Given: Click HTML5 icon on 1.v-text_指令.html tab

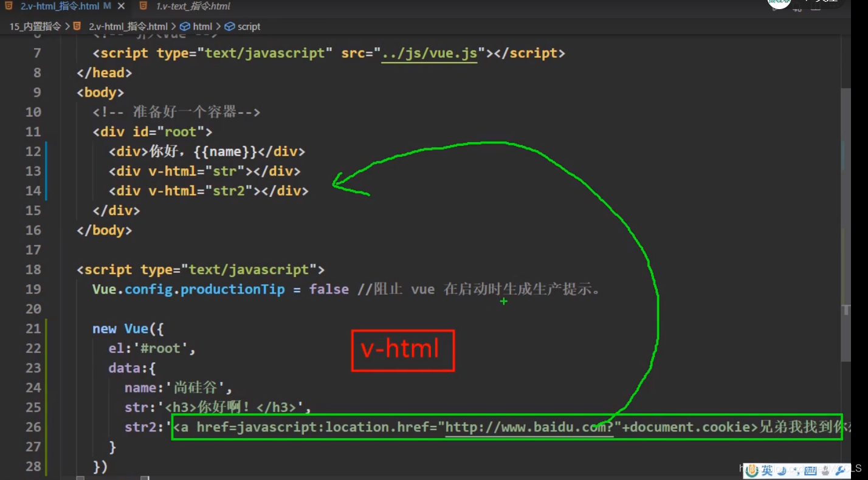Looking at the screenshot, I should tap(143, 6).
